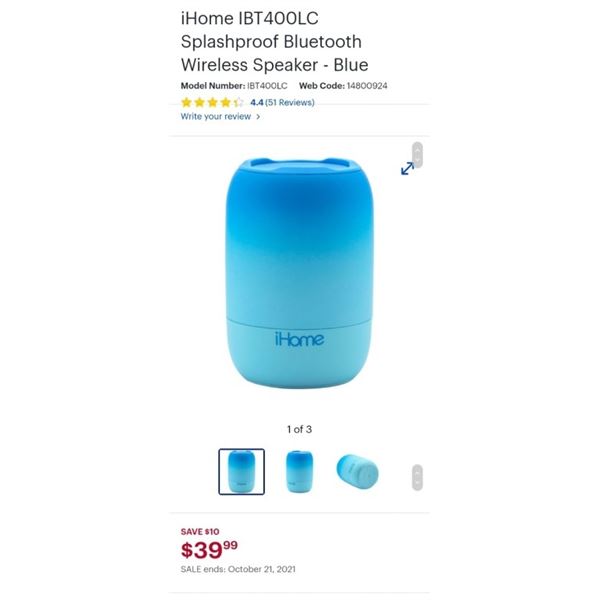Select the first front-view speaker thumbnail

click(x=241, y=471)
